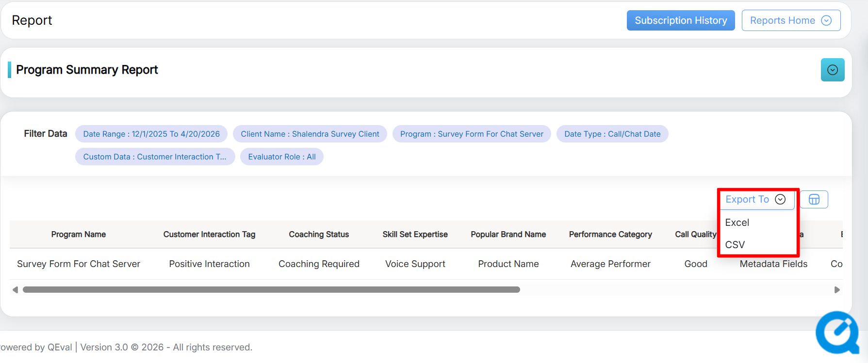Screen dimensions: 868x363
Task: Open Subscription History
Action: [x=680, y=20]
